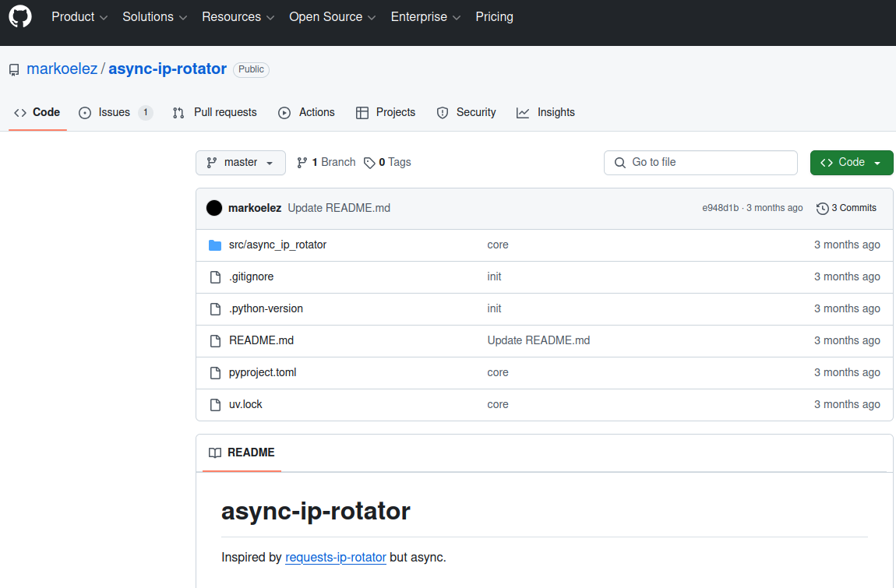Image resolution: width=896 pixels, height=588 pixels.
Task: Expand the Open Source header menu
Action: pyautogui.click(x=332, y=16)
